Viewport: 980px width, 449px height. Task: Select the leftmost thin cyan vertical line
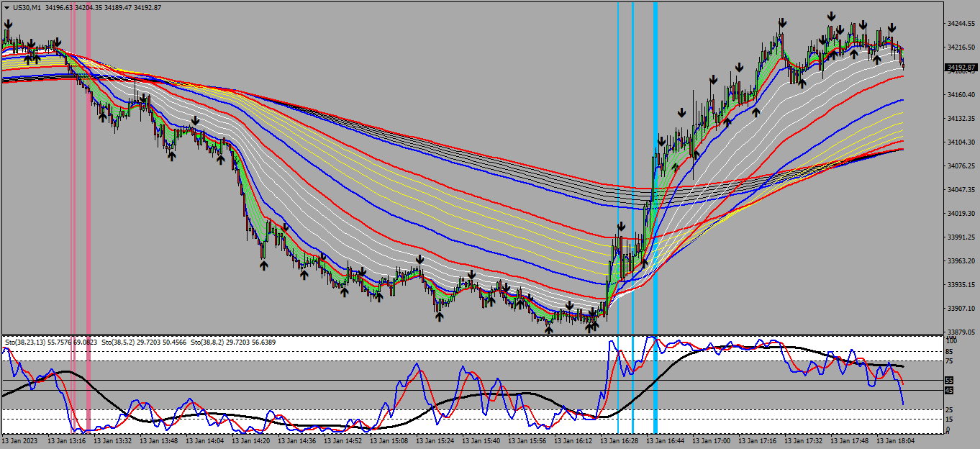(x=618, y=216)
